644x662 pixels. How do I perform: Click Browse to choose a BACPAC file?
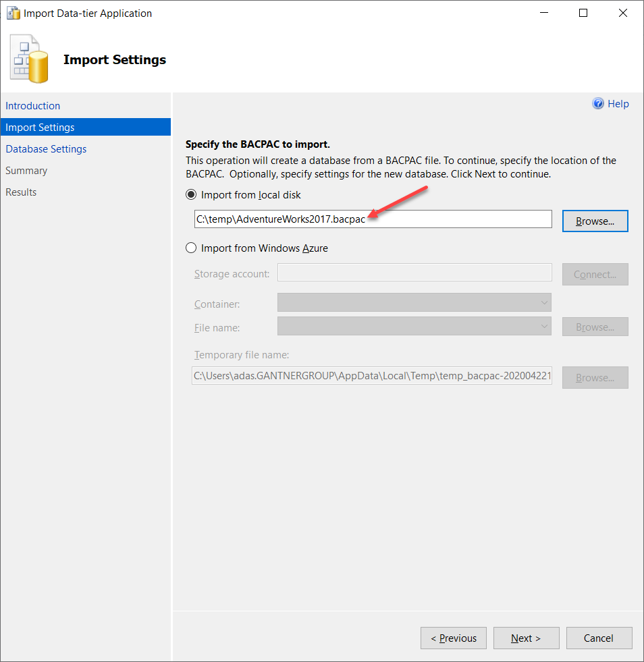click(x=595, y=221)
